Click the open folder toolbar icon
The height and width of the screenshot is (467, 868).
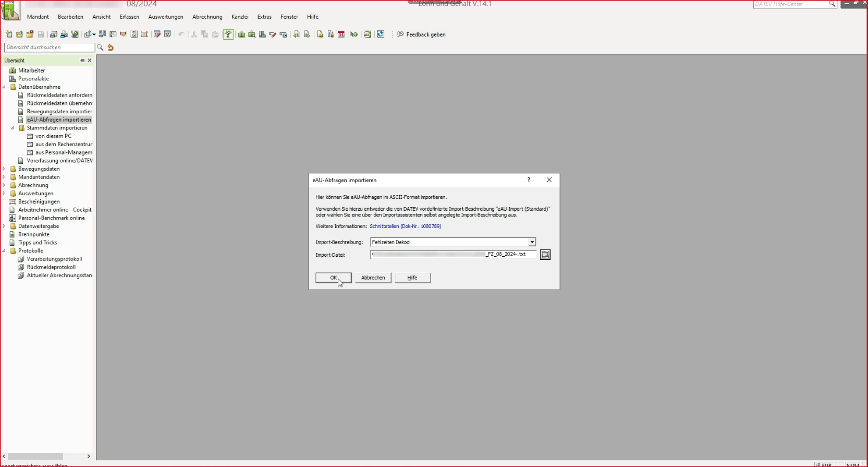(19, 34)
